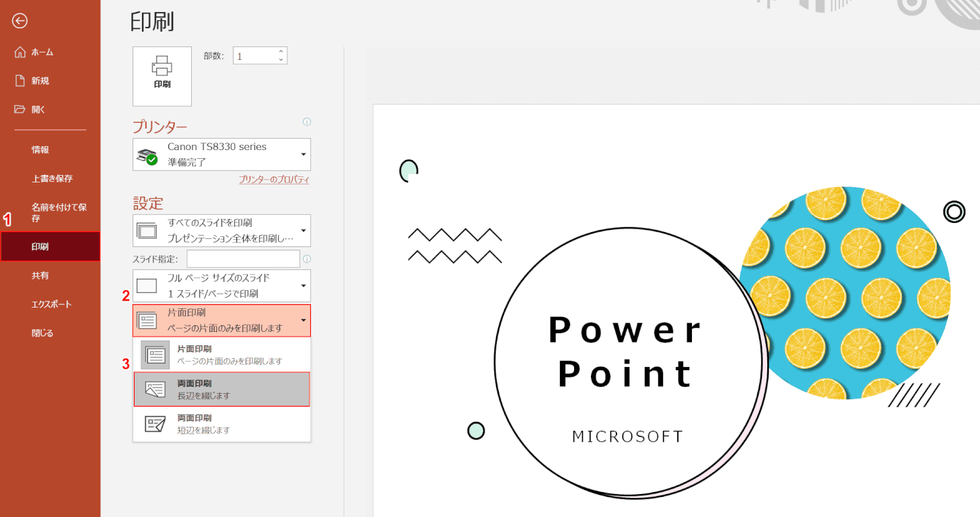Open the エクスポート sidebar item

50,304
